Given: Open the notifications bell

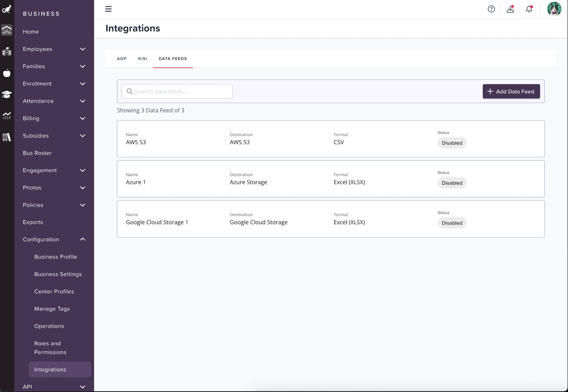Looking at the screenshot, I should pyautogui.click(x=529, y=9).
